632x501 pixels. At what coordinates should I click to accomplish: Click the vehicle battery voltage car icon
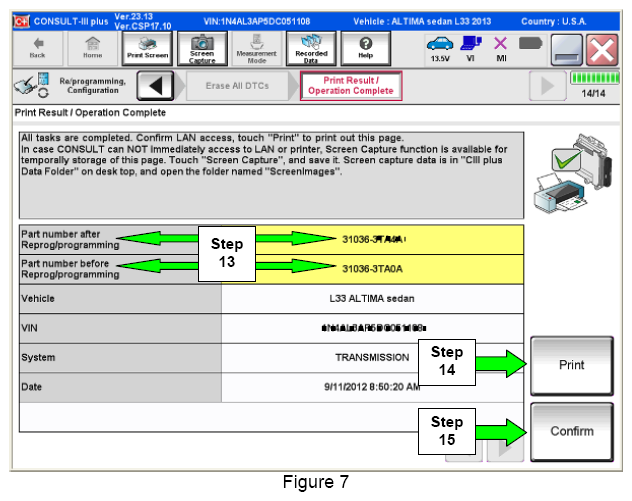[x=440, y=44]
